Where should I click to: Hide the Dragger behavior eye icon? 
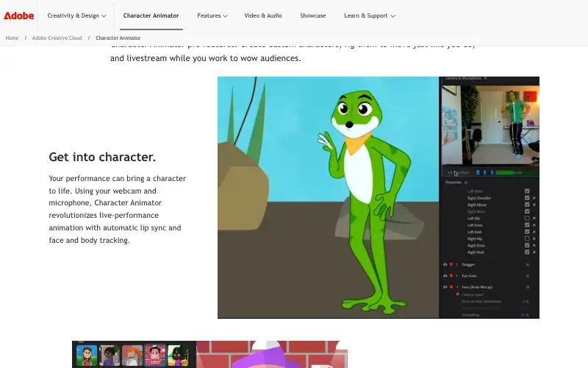pyautogui.click(x=445, y=264)
